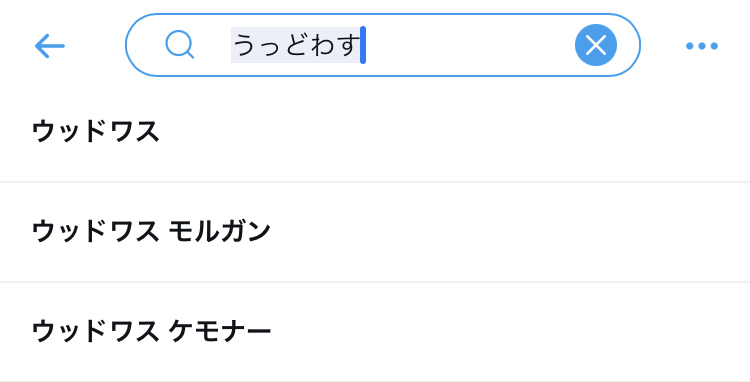Pick the ウッドワス ケモナー suggestion
The image size is (750, 382).
375,332
